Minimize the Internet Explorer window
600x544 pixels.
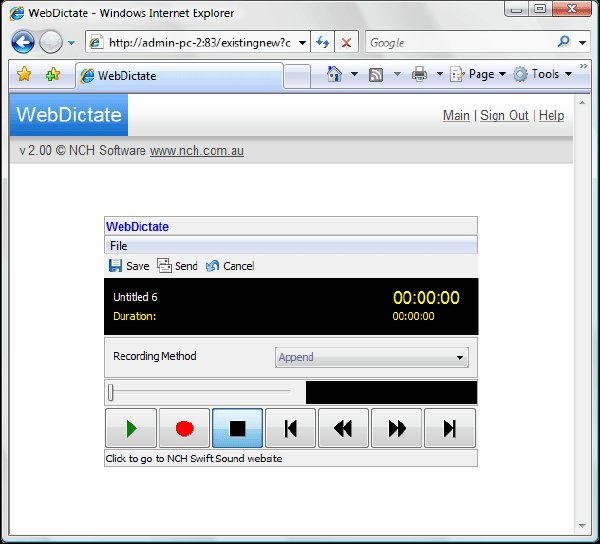coord(517,9)
